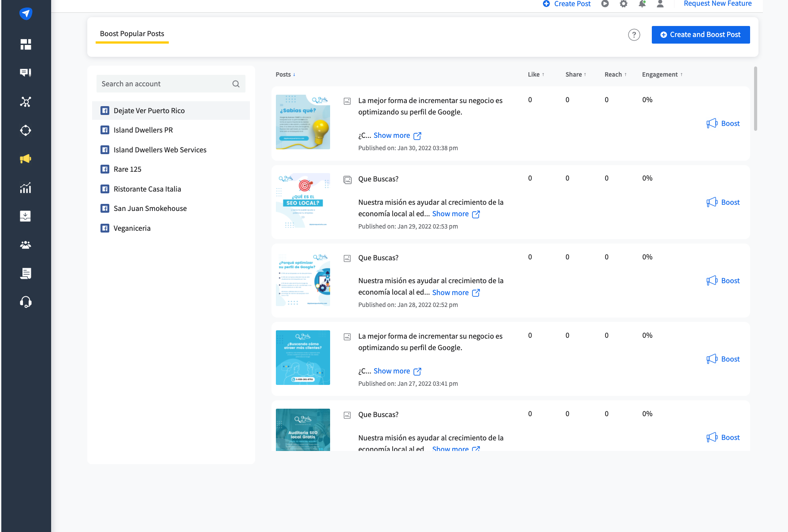The height and width of the screenshot is (532, 788).
Task: Sort posts by Engagement column
Action: 662,75
